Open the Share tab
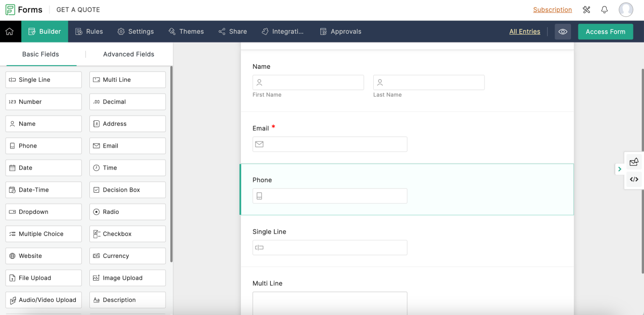644x315 pixels. click(233, 31)
